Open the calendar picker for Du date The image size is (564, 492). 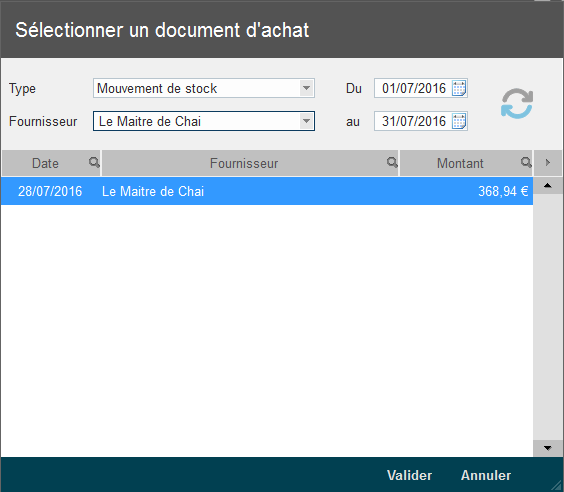coord(459,88)
